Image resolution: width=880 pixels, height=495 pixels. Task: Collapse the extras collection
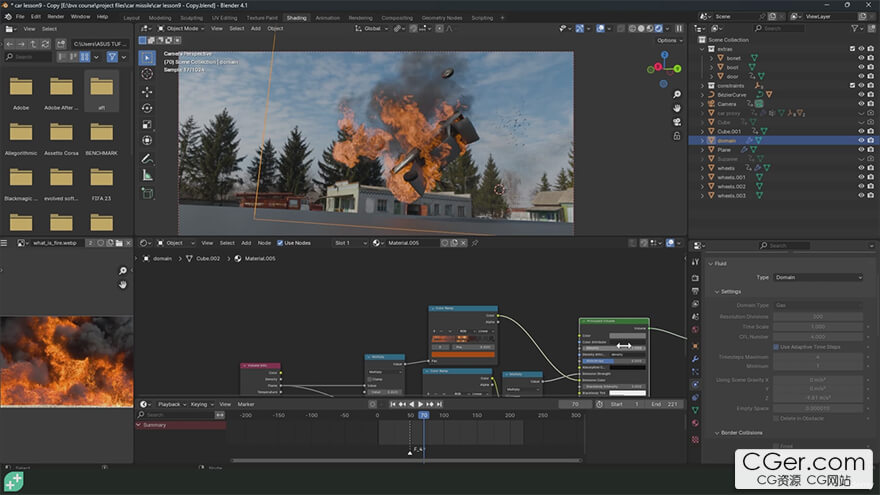[702, 49]
